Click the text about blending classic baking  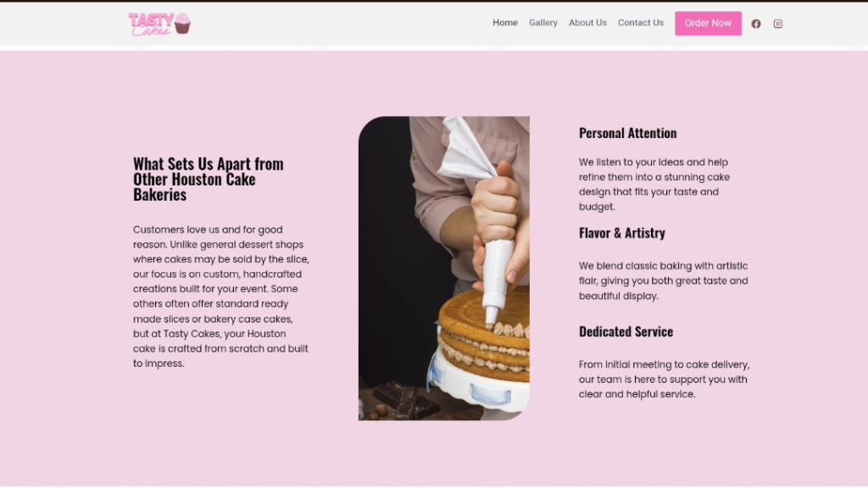pos(663,280)
